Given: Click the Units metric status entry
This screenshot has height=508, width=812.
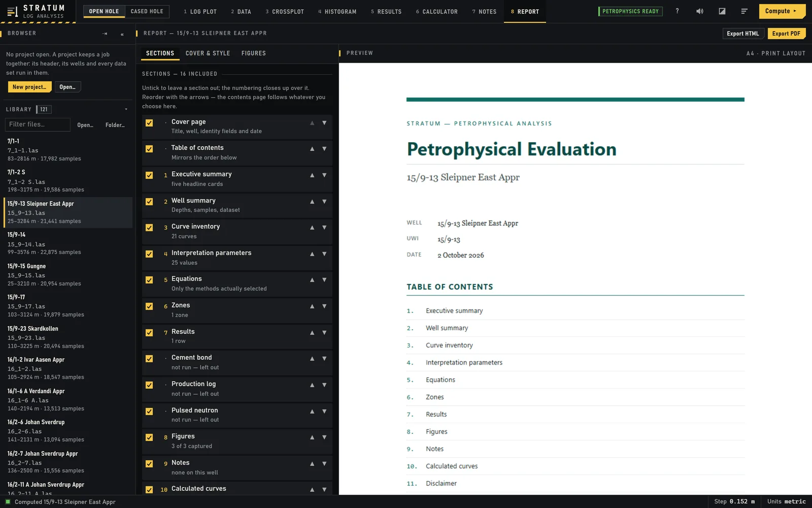Looking at the screenshot, I should (786, 501).
